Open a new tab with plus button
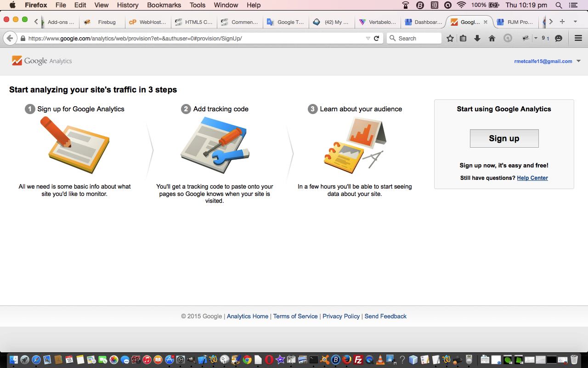588x368 pixels. 562,22
